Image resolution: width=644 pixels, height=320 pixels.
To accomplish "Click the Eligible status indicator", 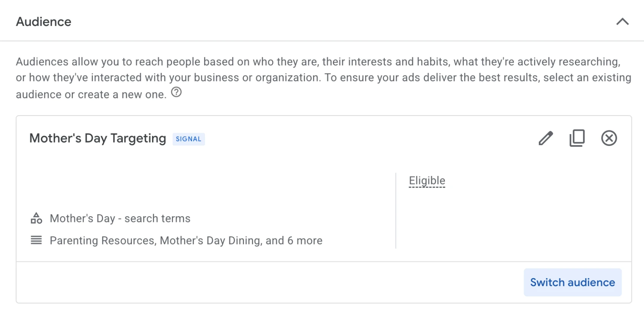I will click(427, 180).
